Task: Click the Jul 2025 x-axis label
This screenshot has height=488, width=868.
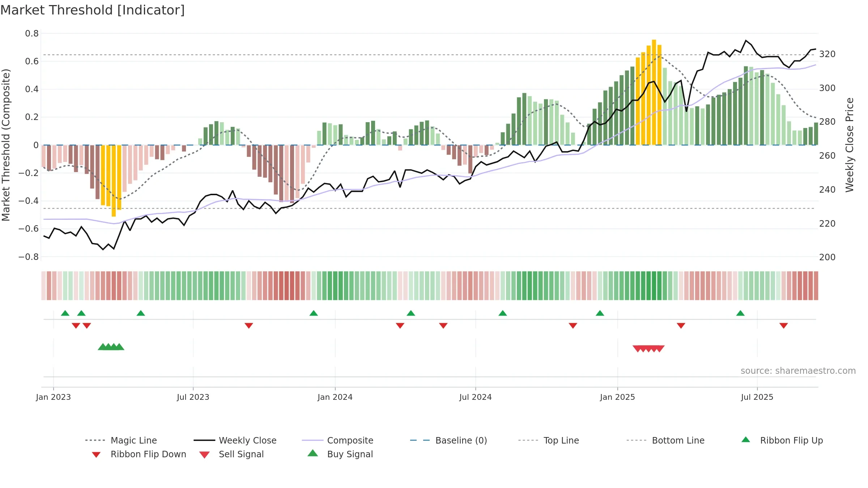Action: tap(757, 397)
